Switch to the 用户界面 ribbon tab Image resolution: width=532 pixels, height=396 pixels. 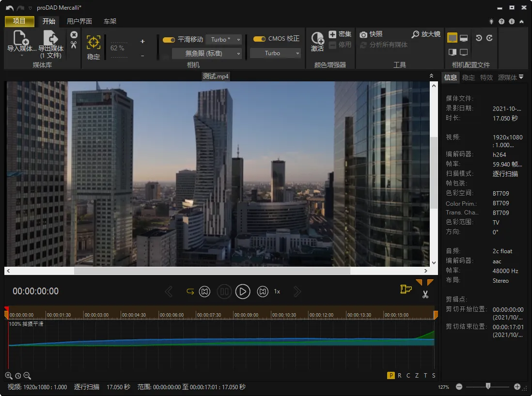pos(79,21)
